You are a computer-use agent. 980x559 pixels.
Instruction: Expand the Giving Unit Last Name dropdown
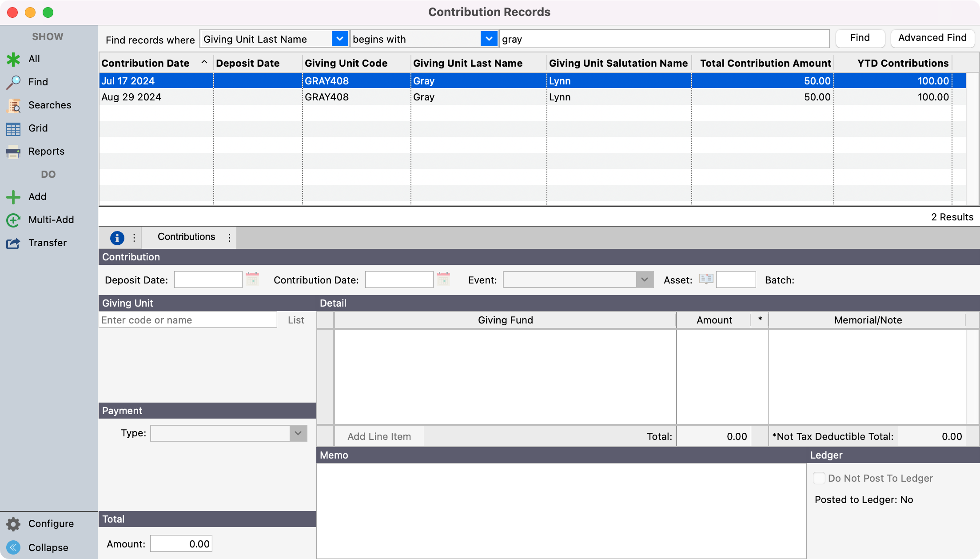click(340, 39)
